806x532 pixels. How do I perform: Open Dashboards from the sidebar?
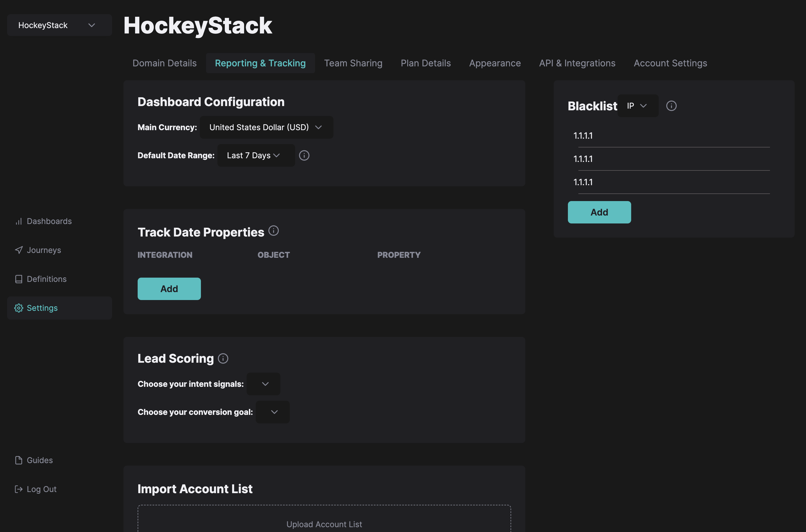pos(59,221)
